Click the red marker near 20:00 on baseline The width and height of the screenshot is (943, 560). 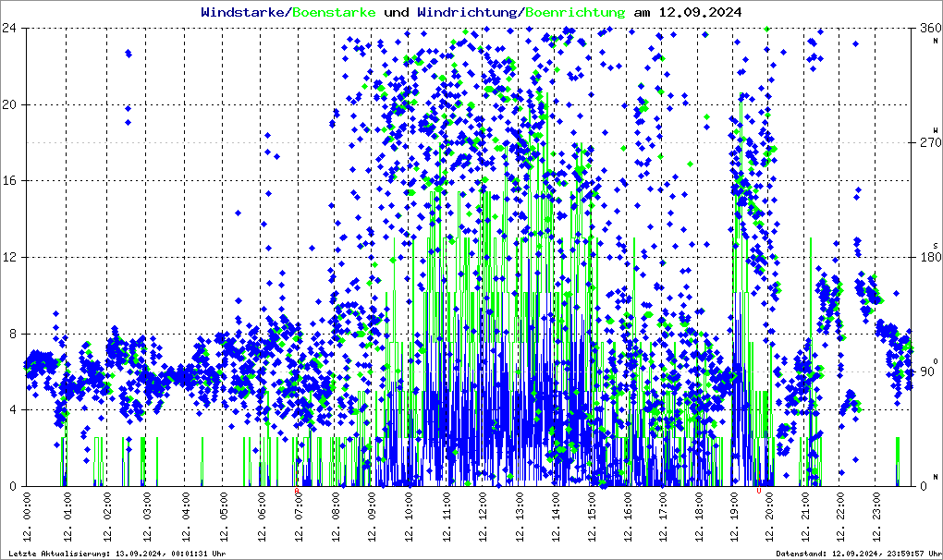[x=758, y=491]
